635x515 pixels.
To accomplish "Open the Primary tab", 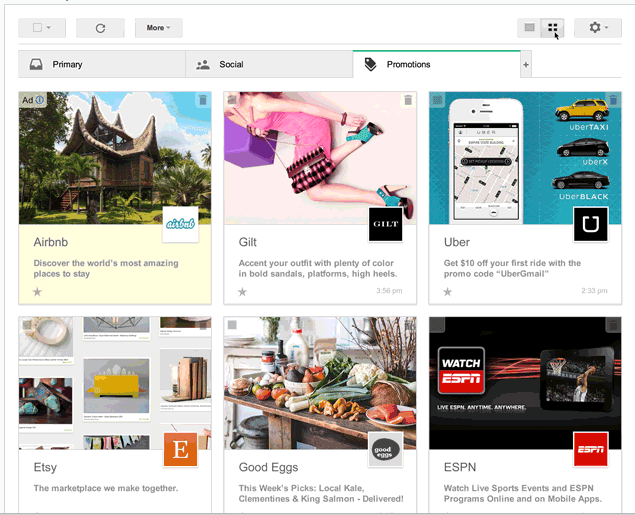I will coord(102,64).
